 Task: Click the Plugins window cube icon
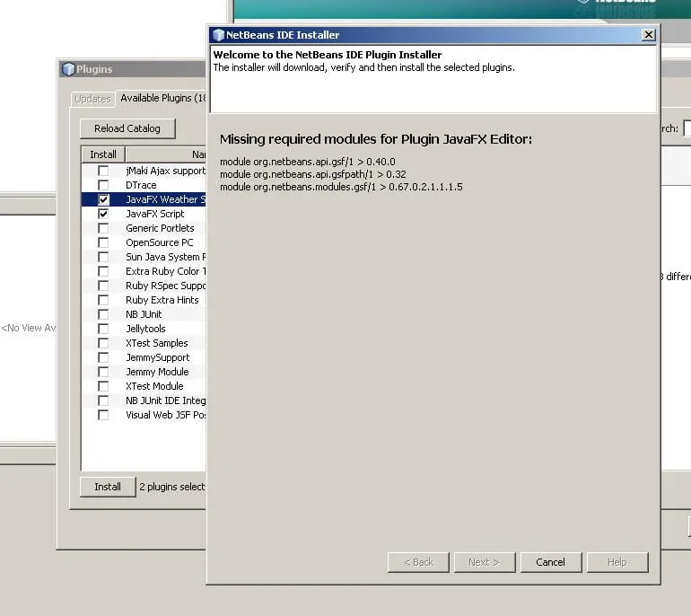pos(68,69)
